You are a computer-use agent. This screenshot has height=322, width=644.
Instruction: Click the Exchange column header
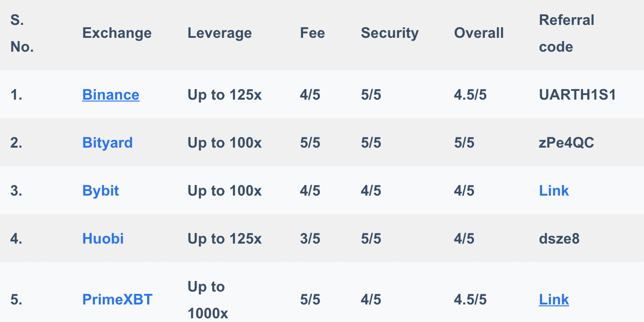[x=117, y=33]
